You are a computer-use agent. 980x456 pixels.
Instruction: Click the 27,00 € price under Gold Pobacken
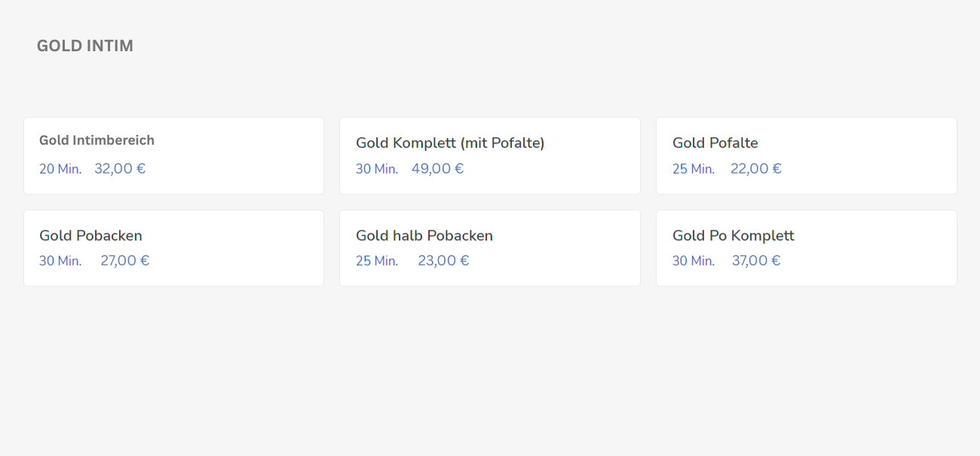(x=125, y=261)
